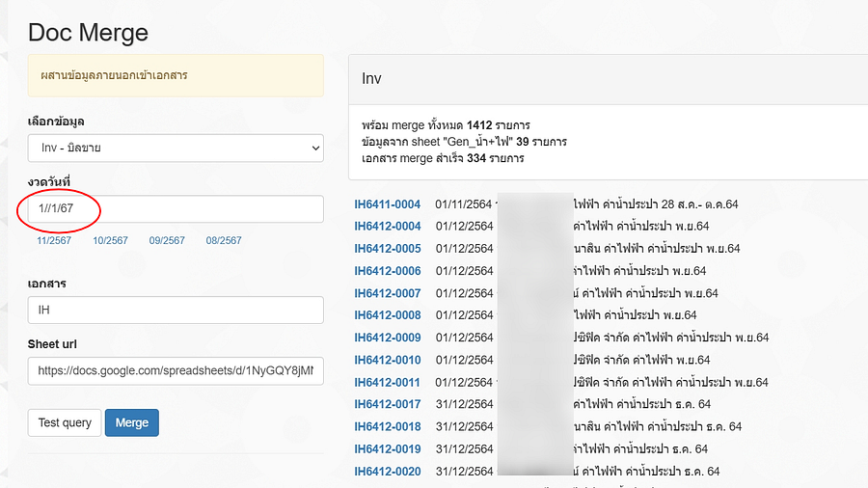Open invoice IH6412-0004
868x488 pixels.
388,227
